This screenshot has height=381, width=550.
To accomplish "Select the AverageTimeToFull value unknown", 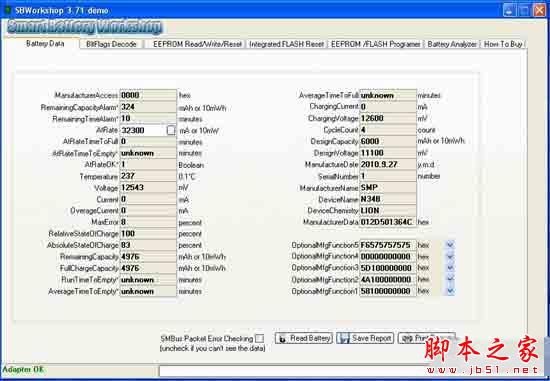I will 377,95.
